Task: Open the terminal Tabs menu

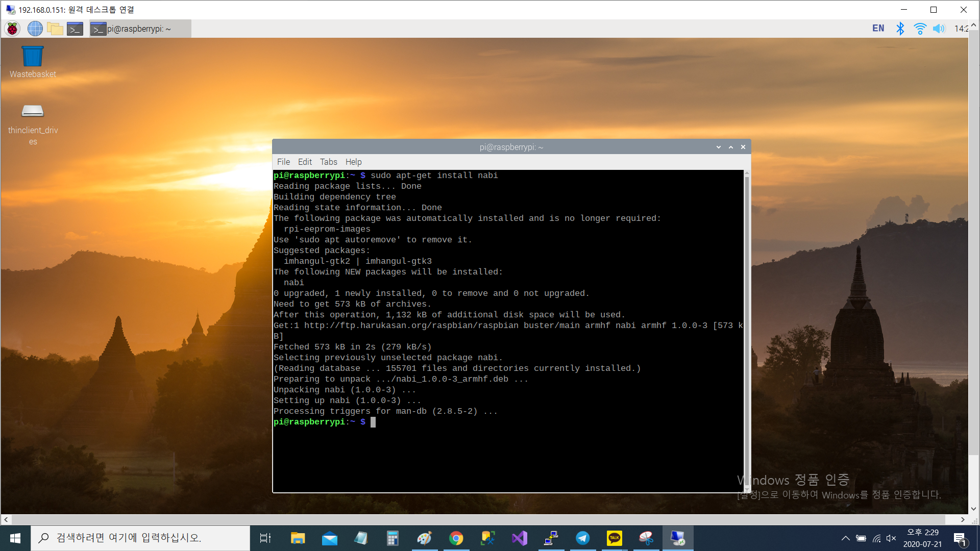Action: (328, 162)
